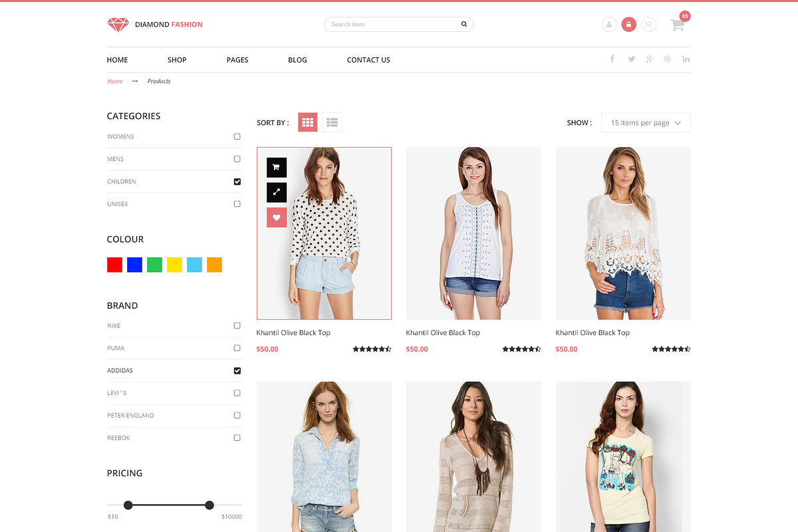Screen dimensions: 798x532
Task: Select the orange colour swatch
Action: 214,265
